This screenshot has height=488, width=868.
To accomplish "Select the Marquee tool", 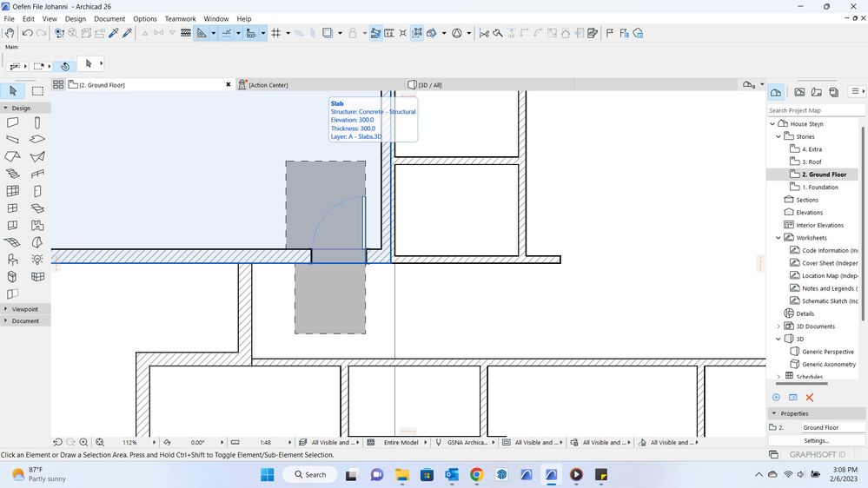I will [x=37, y=90].
